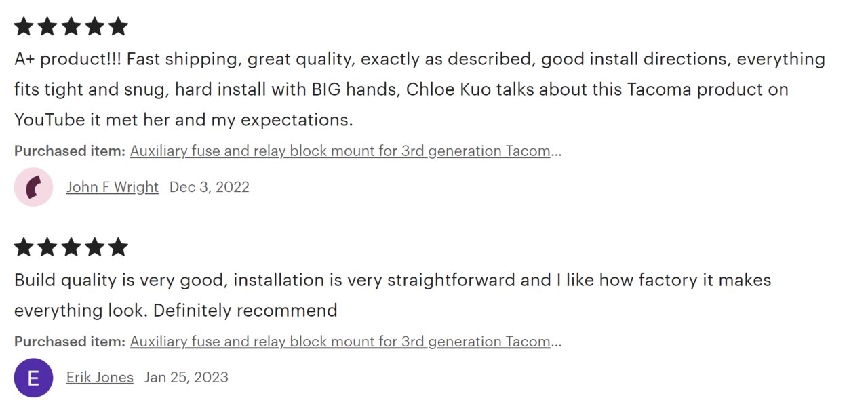Click the fourth star in Erik Jones's rating

(x=94, y=247)
